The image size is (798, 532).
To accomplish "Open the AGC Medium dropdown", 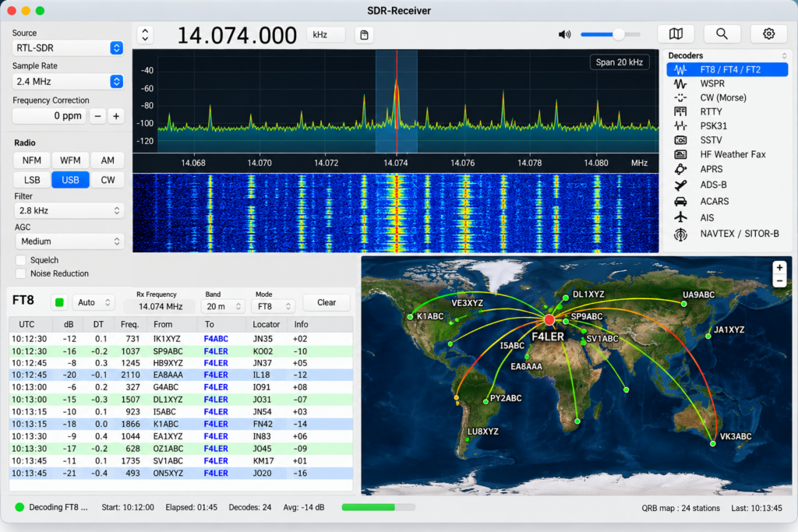I will tap(69, 241).
